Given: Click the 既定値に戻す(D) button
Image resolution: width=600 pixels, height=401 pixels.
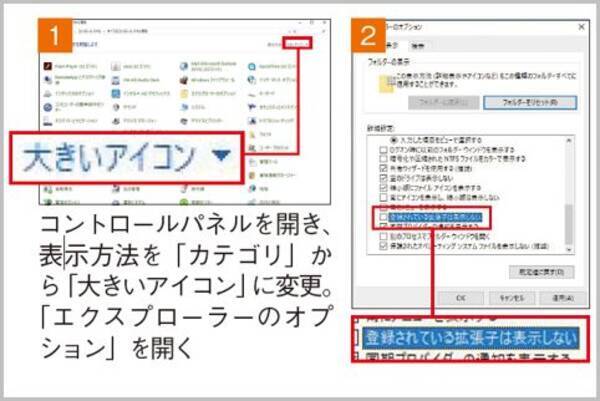Looking at the screenshot, I should tap(541, 272).
